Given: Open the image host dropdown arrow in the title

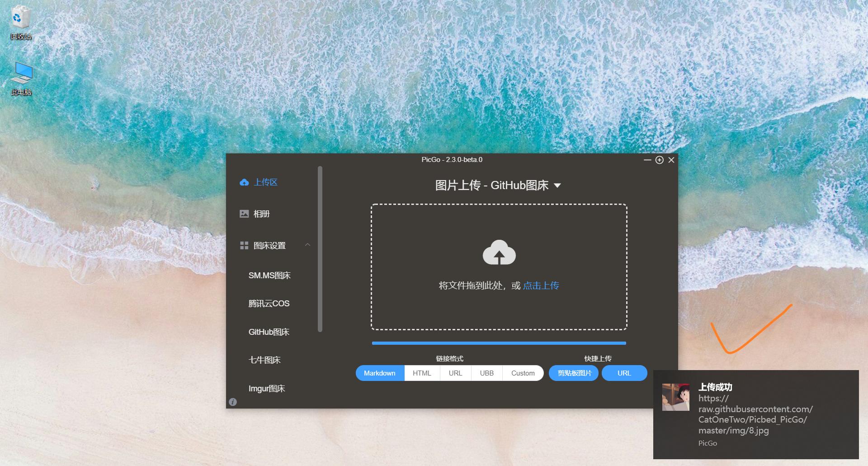Looking at the screenshot, I should [557, 185].
